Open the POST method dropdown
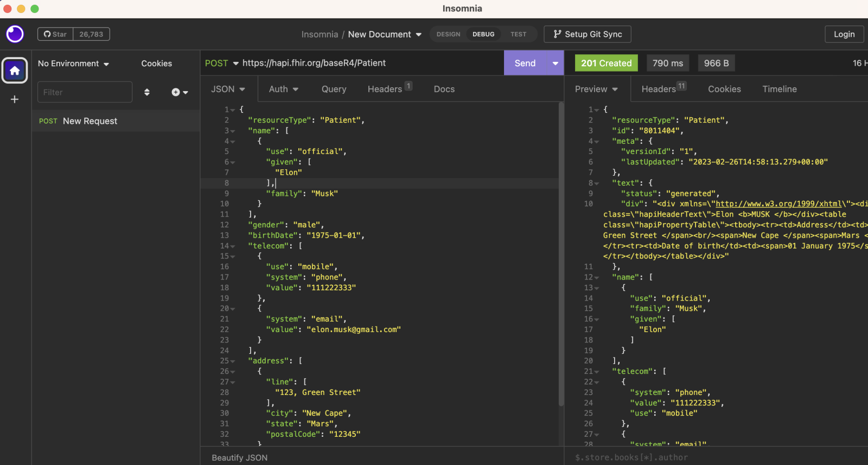The image size is (868, 465). pyautogui.click(x=222, y=63)
